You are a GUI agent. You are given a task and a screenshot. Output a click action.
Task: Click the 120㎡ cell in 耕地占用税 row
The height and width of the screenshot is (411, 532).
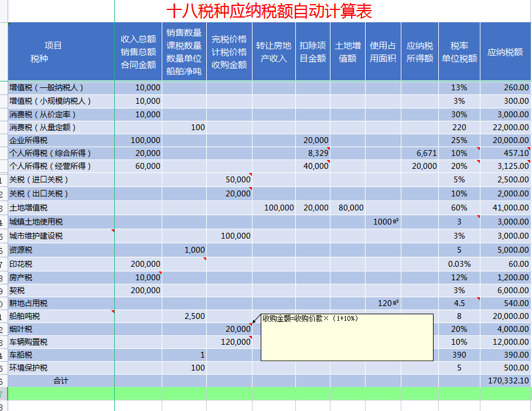pyautogui.click(x=383, y=303)
